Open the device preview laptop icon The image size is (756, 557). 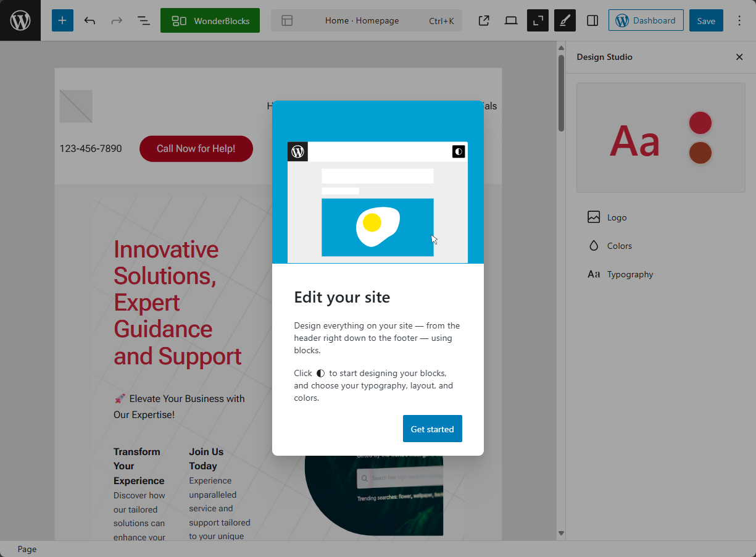(510, 20)
